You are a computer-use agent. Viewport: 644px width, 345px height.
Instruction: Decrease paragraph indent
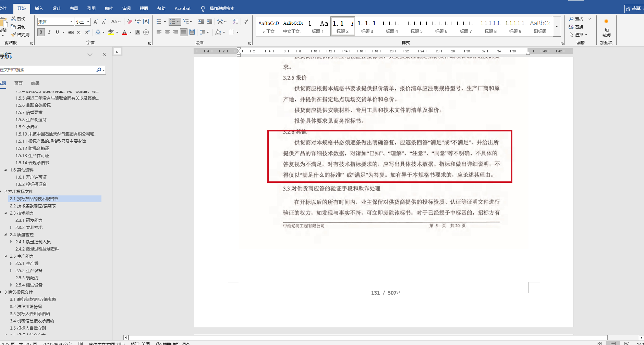pos(201,22)
